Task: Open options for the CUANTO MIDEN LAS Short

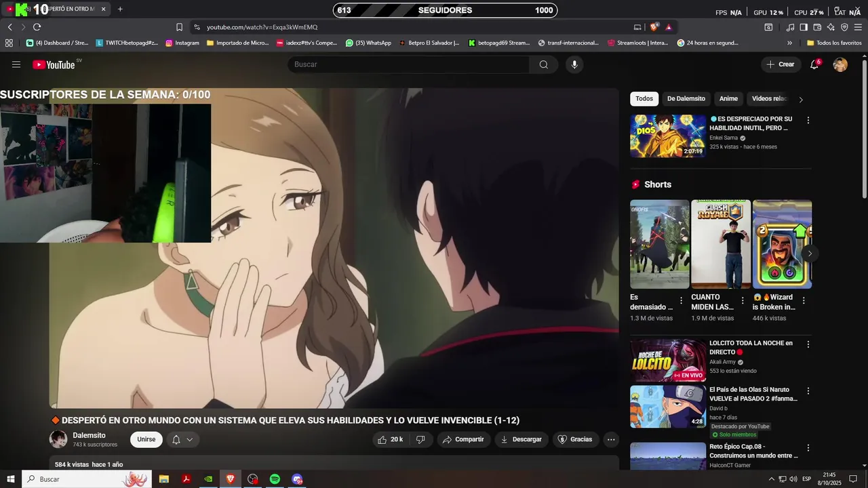Action: (743, 301)
